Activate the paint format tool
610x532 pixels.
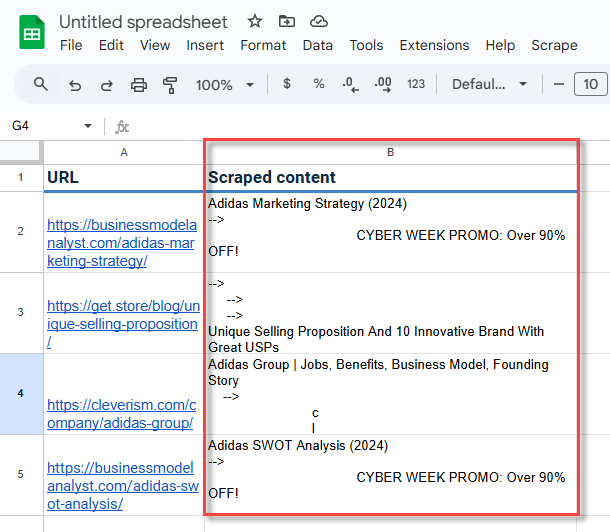170,84
